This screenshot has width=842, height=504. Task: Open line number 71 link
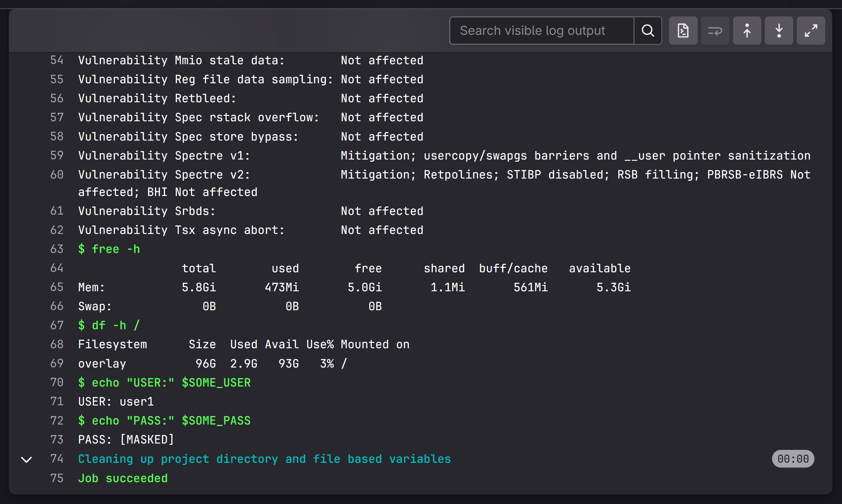click(57, 401)
